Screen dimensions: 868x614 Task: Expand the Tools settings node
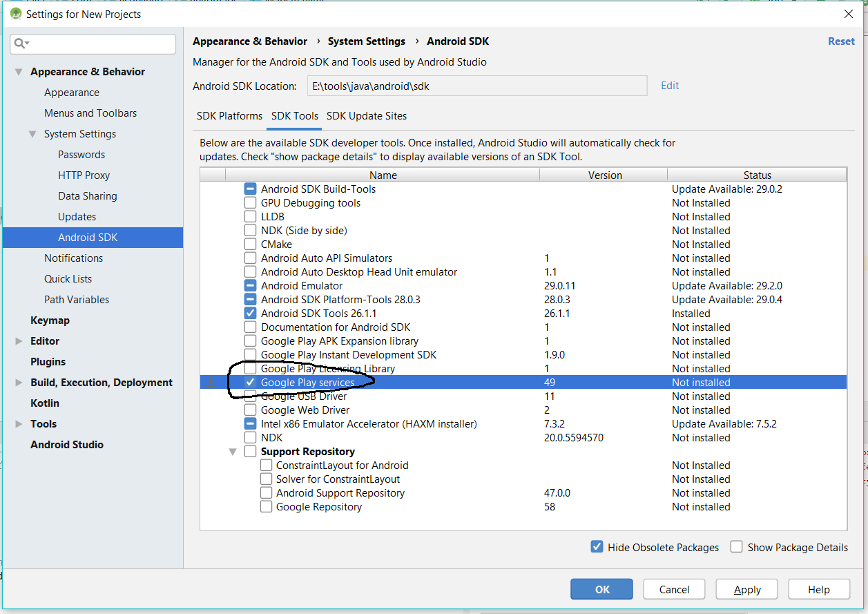19,424
